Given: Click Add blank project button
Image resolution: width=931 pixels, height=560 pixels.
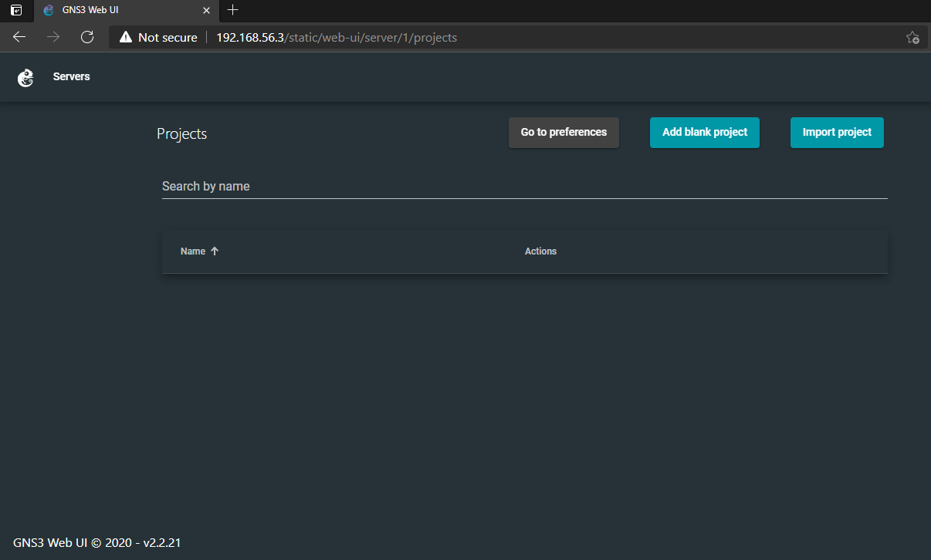Looking at the screenshot, I should point(705,133).
